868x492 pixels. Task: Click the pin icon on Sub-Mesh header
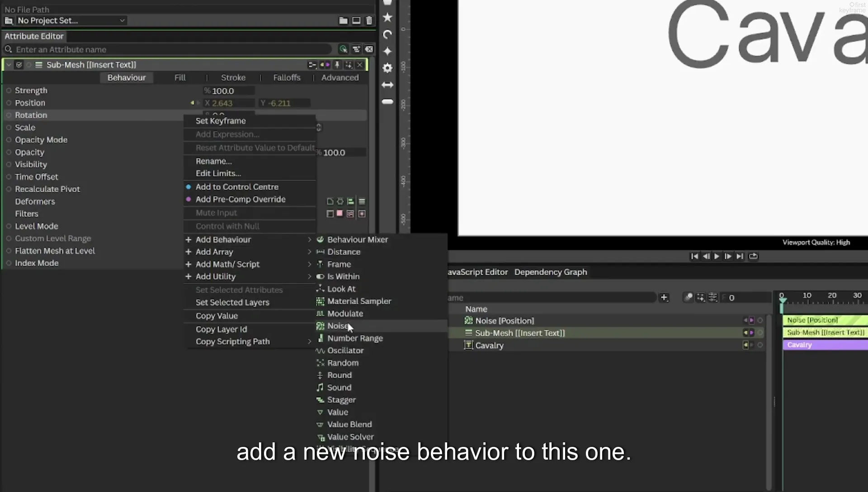(x=337, y=65)
